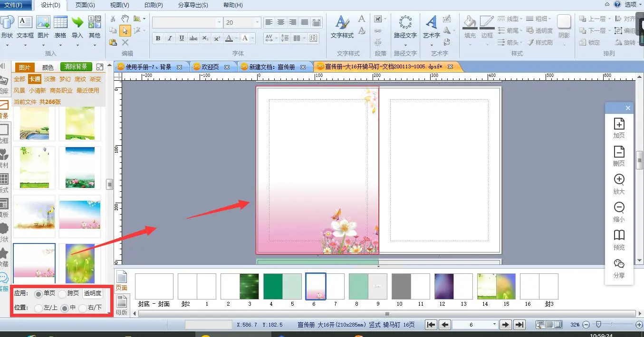The width and height of the screenshot is (644, 337).
Task: Open the font size dropdown
Action: (257, 22)
